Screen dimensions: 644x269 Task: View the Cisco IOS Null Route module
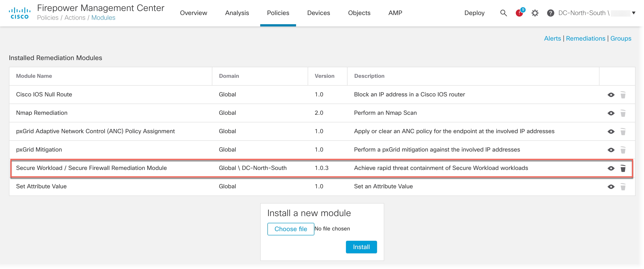[611, 95]
